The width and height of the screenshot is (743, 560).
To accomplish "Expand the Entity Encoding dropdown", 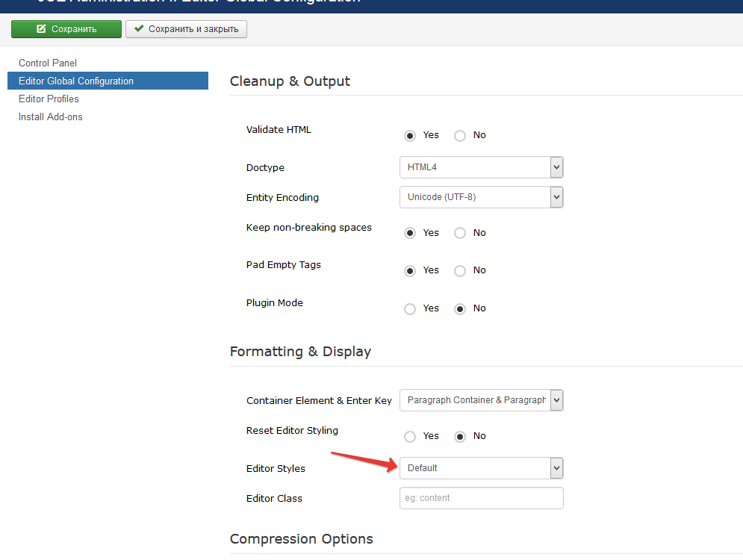I will (x=481, y=197).
